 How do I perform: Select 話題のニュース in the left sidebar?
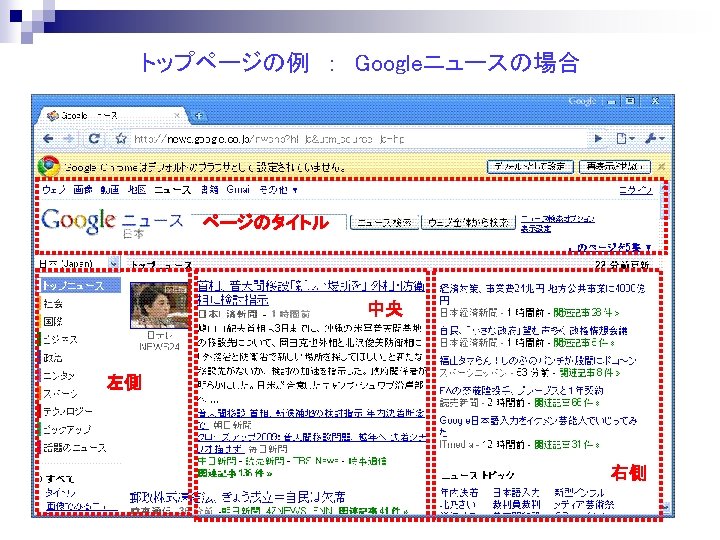[x=75, y=447]
